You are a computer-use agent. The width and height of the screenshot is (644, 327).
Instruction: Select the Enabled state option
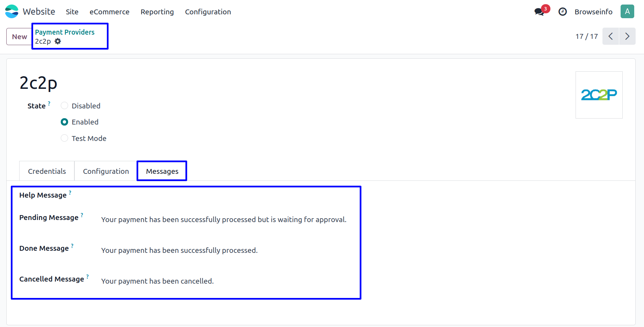click(64, 122)
